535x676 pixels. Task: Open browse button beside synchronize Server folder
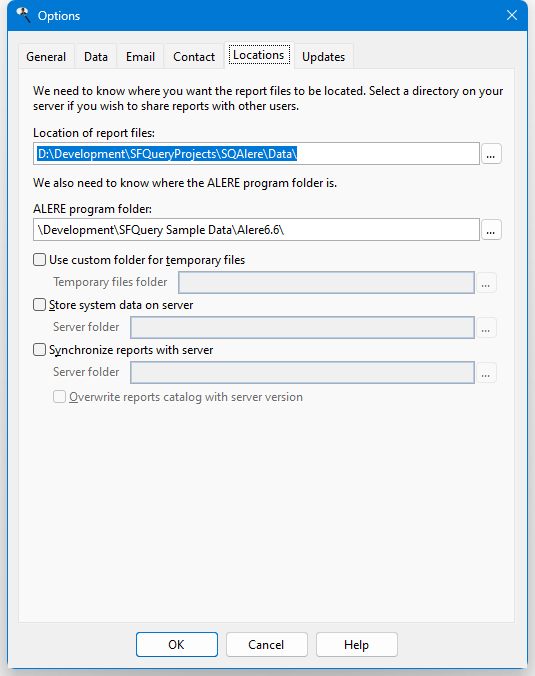pos(486,372)
